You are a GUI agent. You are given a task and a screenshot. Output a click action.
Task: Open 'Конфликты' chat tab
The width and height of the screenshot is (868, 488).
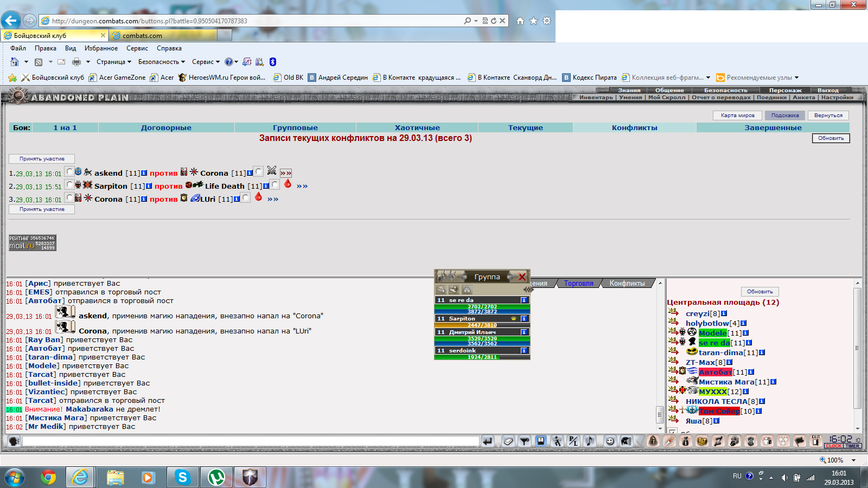tap(627, 284)
